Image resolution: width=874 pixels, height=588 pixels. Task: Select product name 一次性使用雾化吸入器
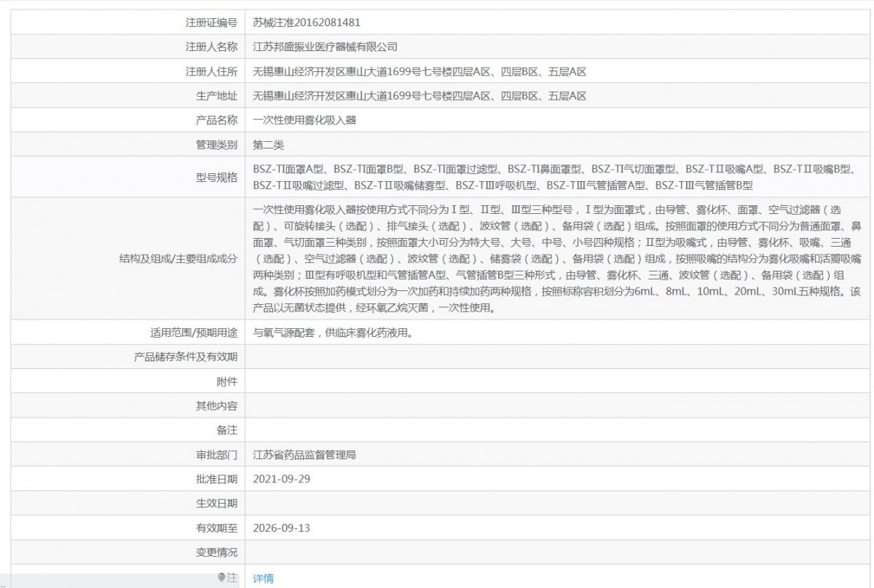click(x=304, y=120)
